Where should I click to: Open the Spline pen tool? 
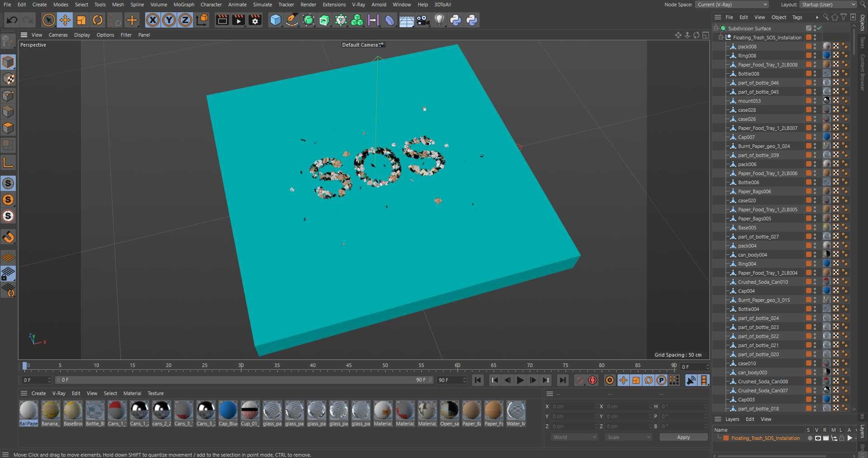[292, 20]
